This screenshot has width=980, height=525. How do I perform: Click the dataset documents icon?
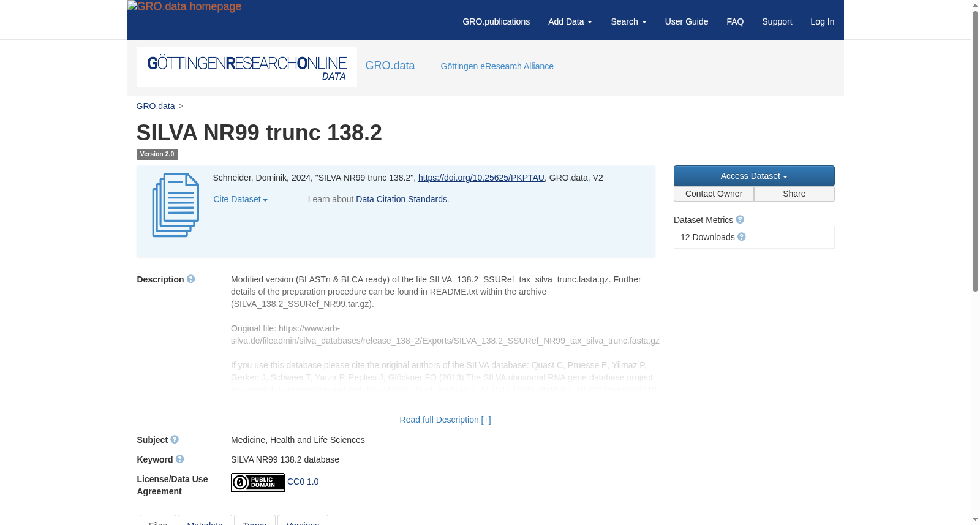click(x=176, y=205)
